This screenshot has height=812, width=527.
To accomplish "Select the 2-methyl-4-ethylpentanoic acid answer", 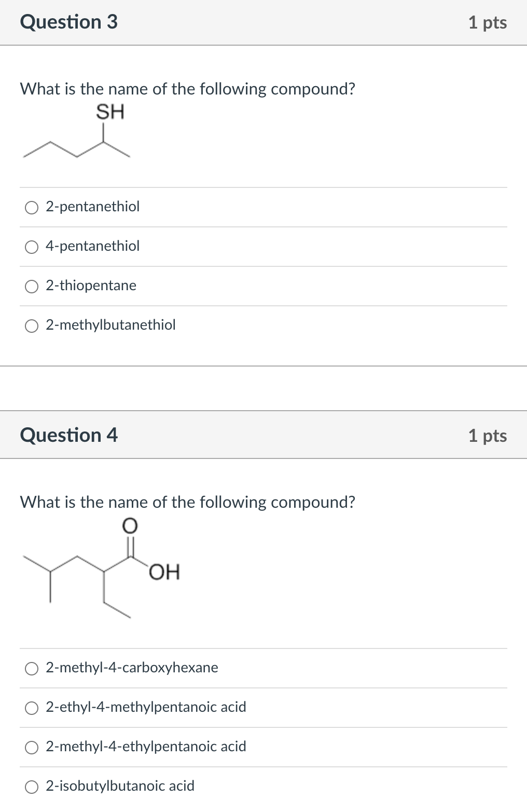I will tap(32, 747).
